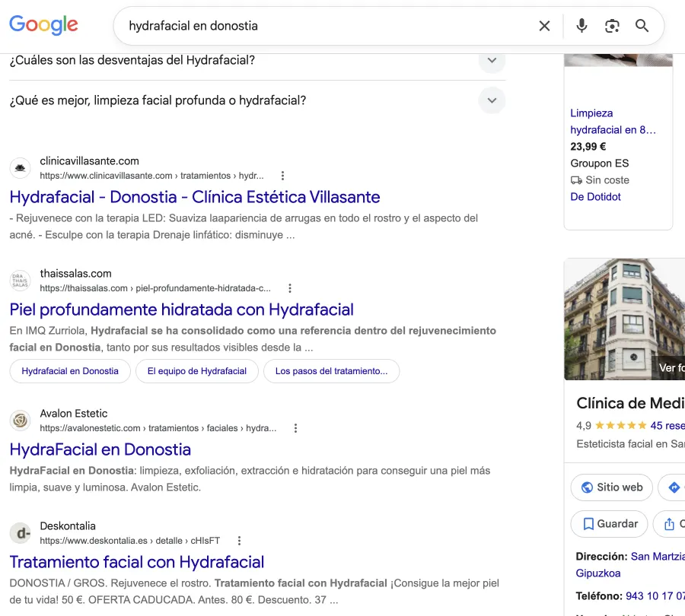Open 'Piel profundamente hidratada con Hydrafacial' result
This screenshot has height=616, width=685.
(182, 310)
